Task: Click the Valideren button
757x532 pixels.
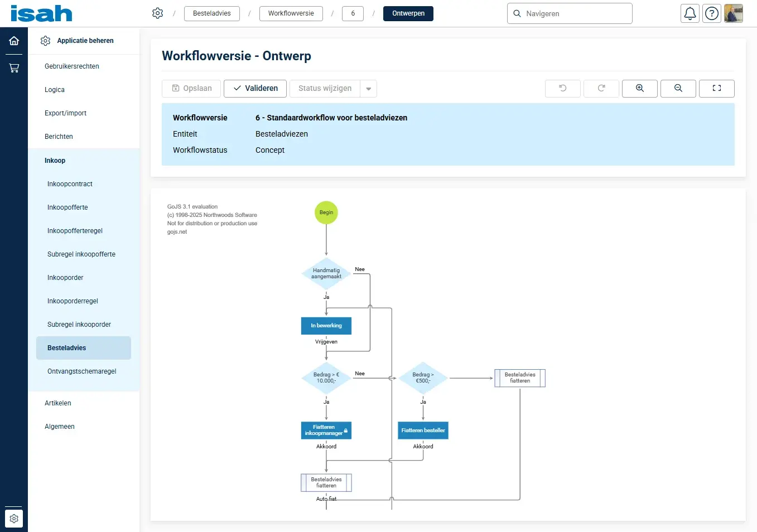Action: (255, 88)
